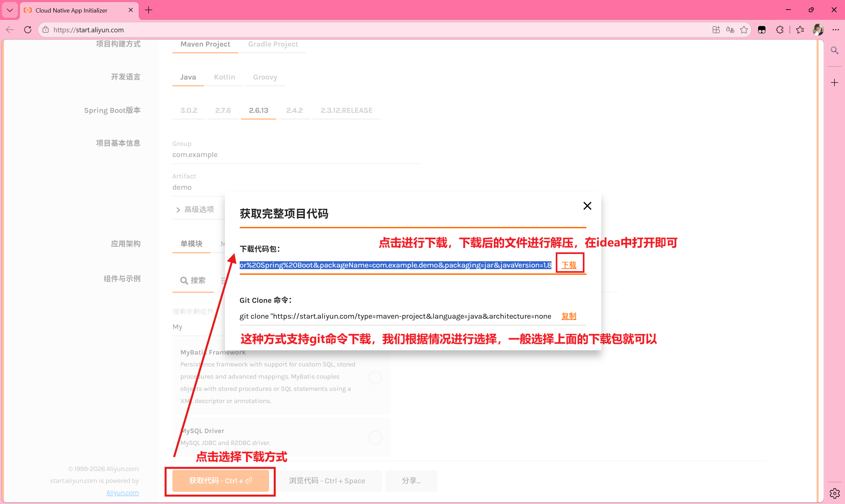Select the Kotlin language tab
The height and width of the screenshot is (504, 845).
click(x=224, y=77)
